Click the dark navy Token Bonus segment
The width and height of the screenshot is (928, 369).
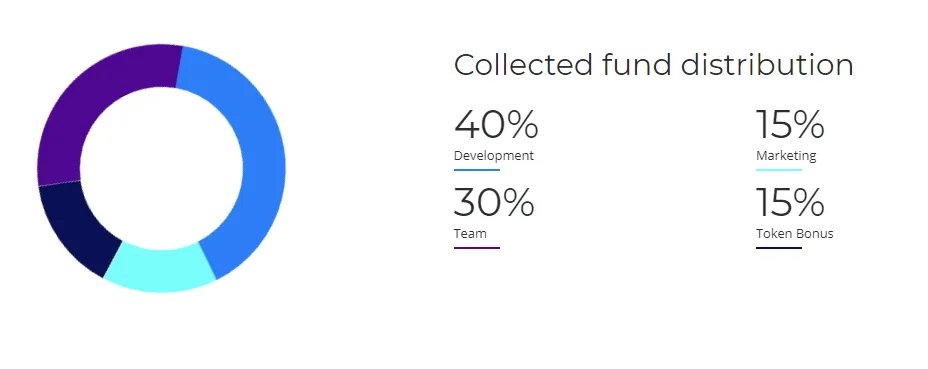pyautogui.click(x=74, y=228)
